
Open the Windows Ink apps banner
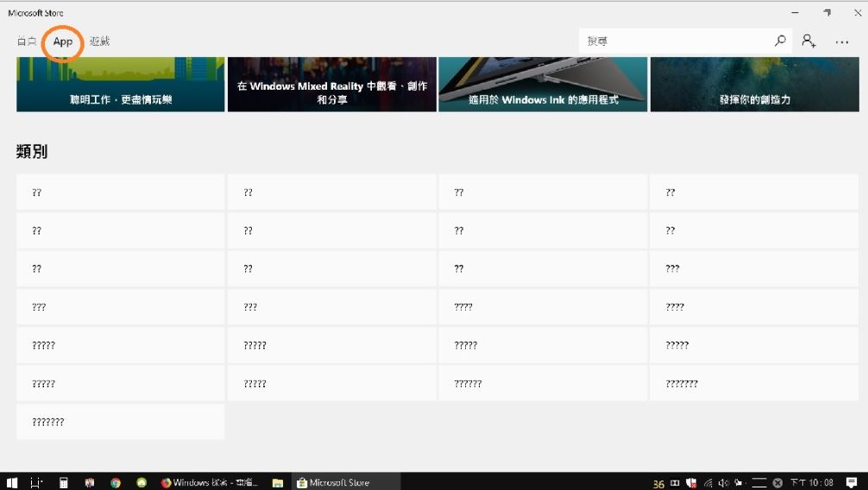[x=543, y=85]
